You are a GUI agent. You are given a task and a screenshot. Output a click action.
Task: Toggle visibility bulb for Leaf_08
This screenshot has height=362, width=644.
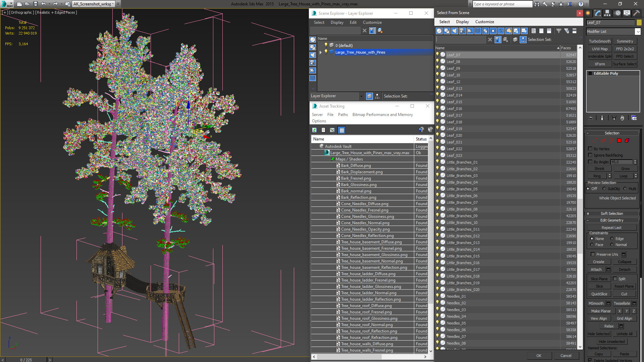point(437,61)
